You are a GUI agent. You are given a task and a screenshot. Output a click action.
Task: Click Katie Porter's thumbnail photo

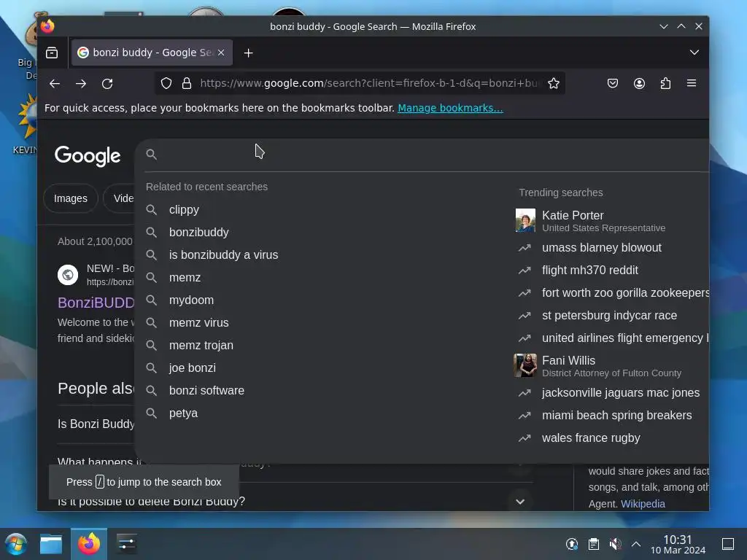[x=525, y=220]
